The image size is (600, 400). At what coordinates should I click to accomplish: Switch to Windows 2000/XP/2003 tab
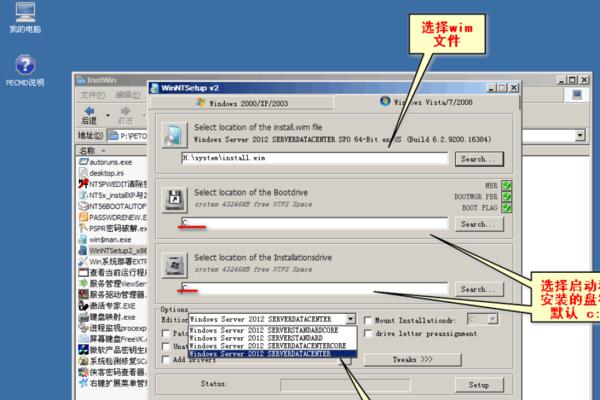(243, 103)
